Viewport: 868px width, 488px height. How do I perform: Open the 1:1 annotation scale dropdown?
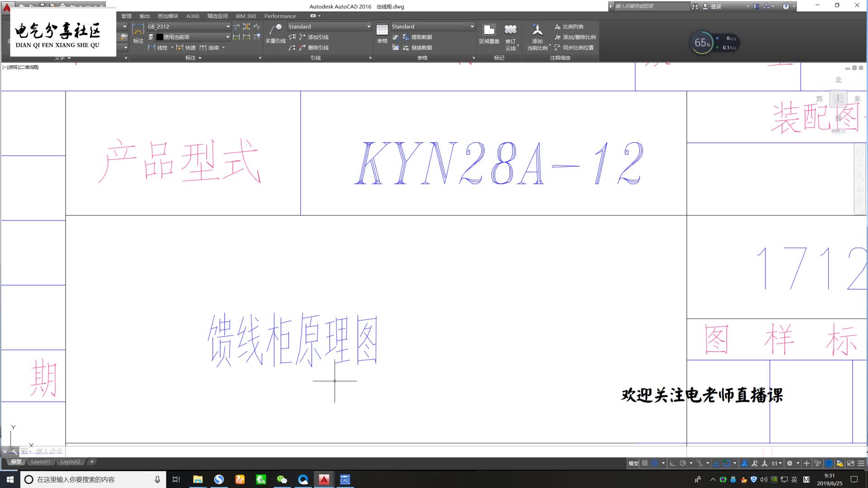point(777,463)
